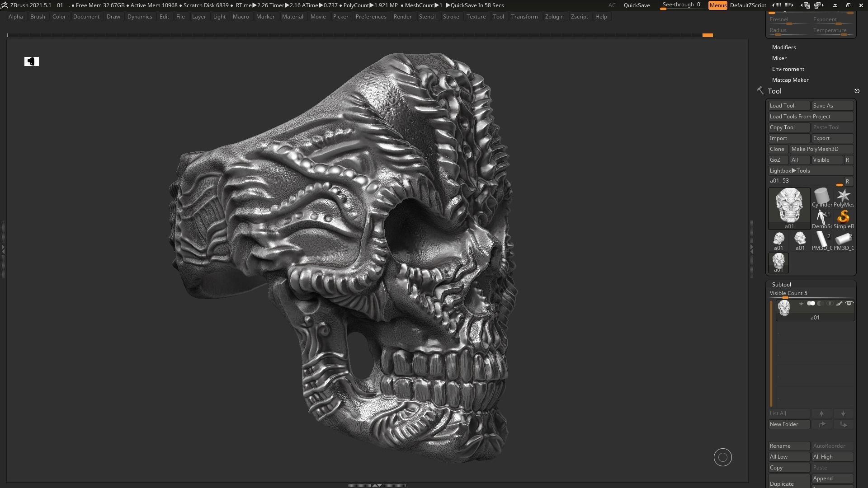Click the Export button
Image resolution: width=868 pixels, height=488 pixels.
click(832, 138)
